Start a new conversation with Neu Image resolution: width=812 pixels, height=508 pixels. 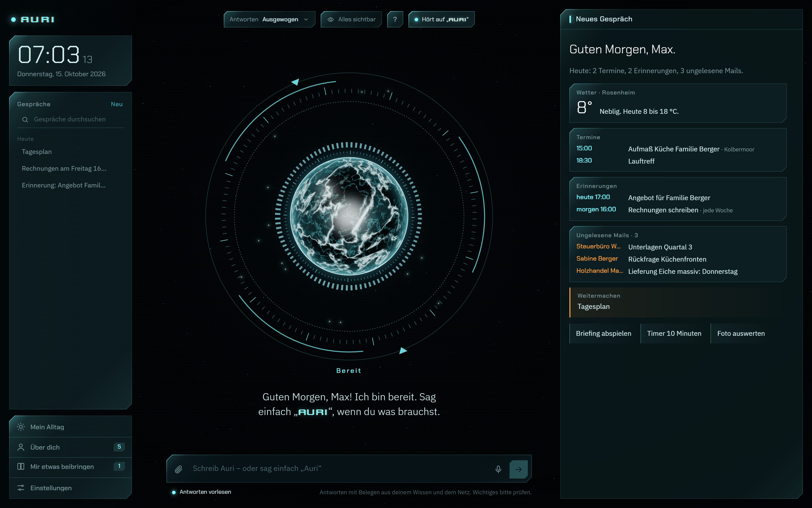pos(117,104)
